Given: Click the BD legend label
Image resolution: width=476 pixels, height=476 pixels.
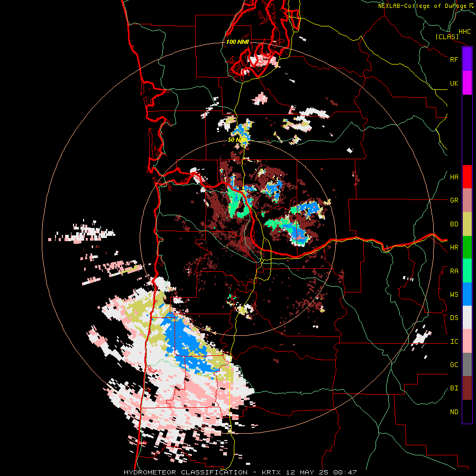Looking at the screenshot, I should (x=454, y=224).
